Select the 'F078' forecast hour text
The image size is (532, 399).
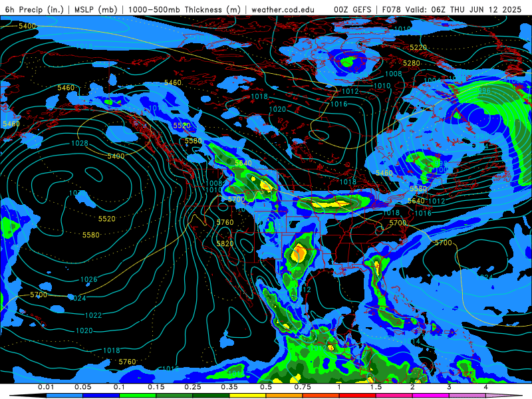[x=391, y=9]
